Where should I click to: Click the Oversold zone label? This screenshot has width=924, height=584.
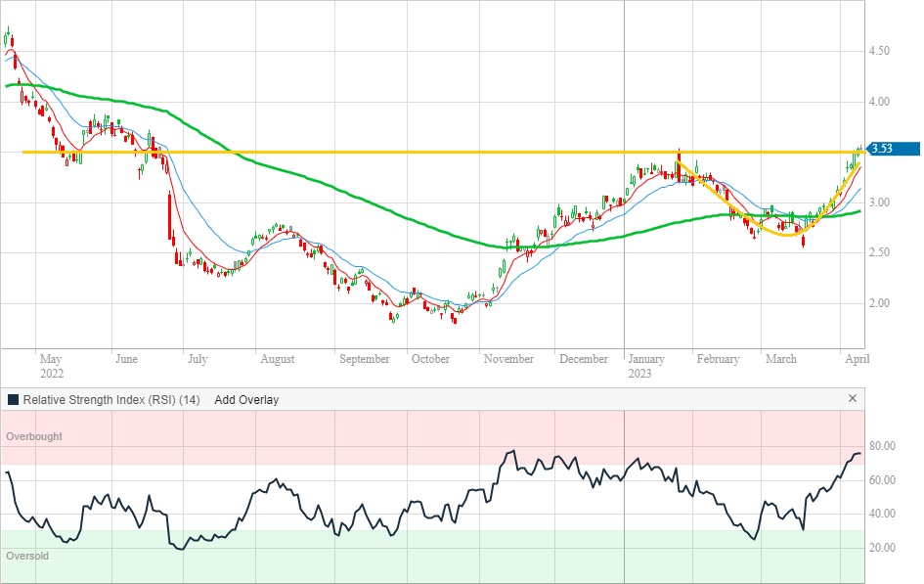[27, 556]
